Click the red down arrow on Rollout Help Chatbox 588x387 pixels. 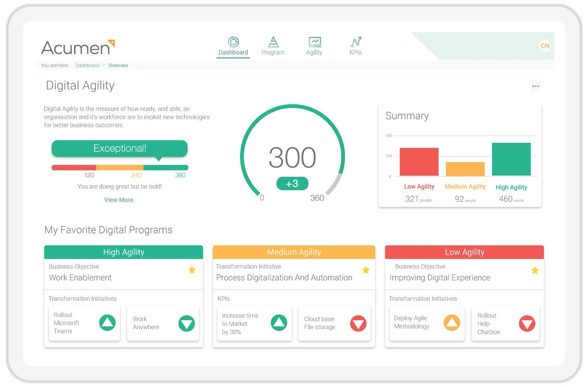(x=528, y=324)
